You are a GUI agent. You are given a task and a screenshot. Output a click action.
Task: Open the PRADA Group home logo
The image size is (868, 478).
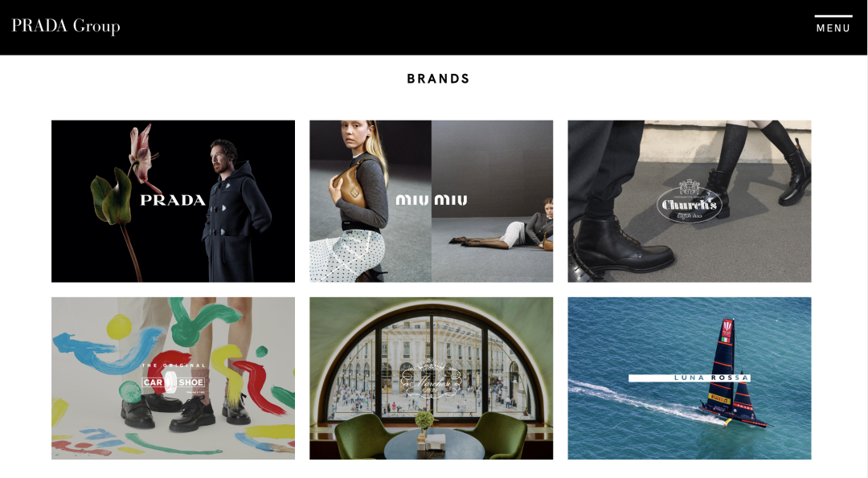pyautogui.click(x=66, y=26)
